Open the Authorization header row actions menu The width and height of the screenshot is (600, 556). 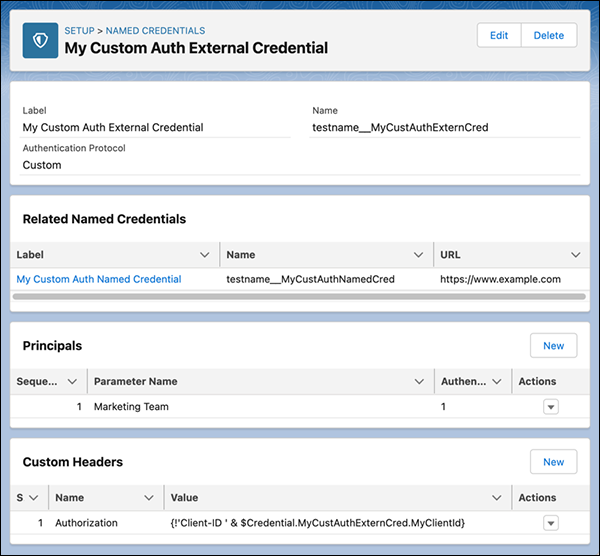point(551,523)
